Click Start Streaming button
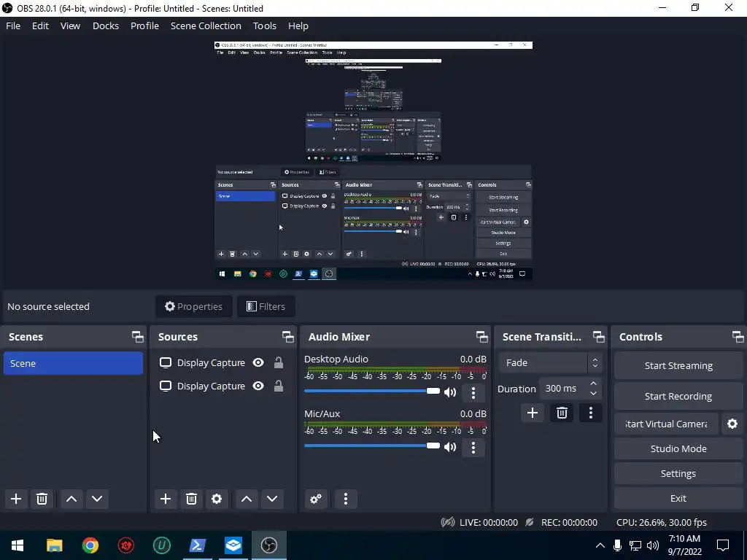This screenshot has width=747, height=560. click(678, 365)
